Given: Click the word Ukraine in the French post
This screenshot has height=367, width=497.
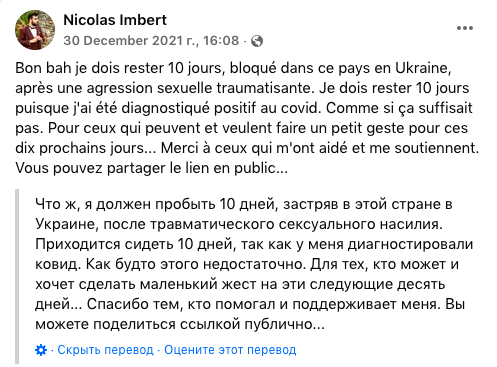Looking at the screenshot, I should pyautogui.click(x=423, y=68).
